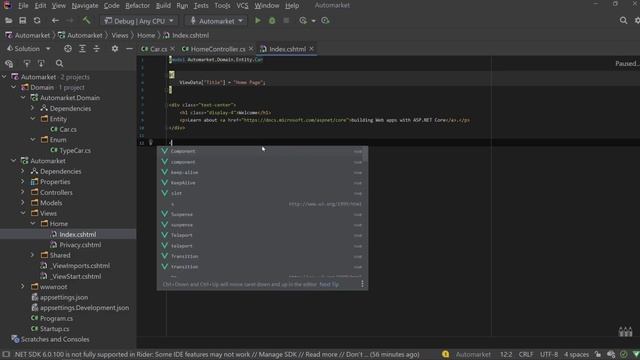640x360 pixels.
Task: Click the three-dot options icon in completion popup
Action: [x=362, y=284]
